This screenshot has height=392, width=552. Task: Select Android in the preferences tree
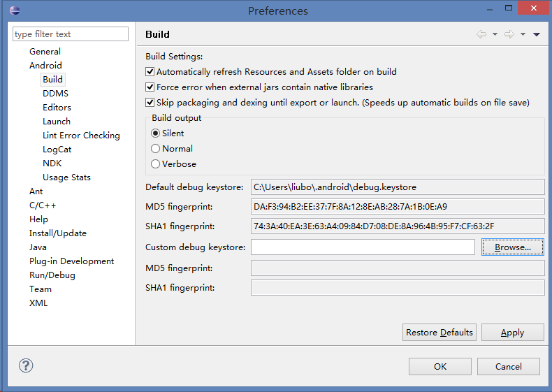pos(45,66)
